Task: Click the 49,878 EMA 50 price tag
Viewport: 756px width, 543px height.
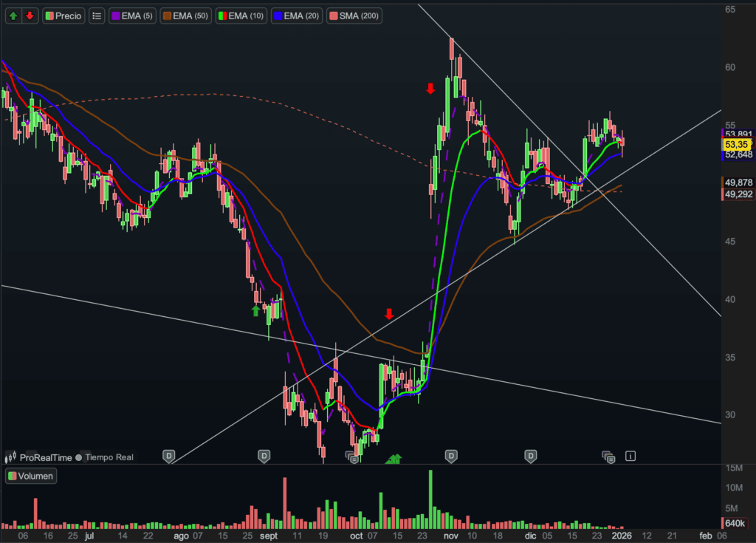Action: (x=738, y=182)
